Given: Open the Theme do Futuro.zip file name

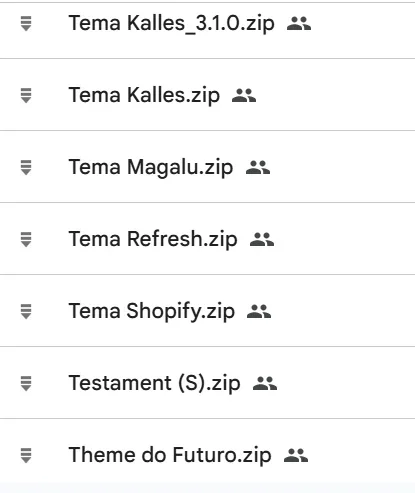Looking at the screenshot, I should click(170, 456).
